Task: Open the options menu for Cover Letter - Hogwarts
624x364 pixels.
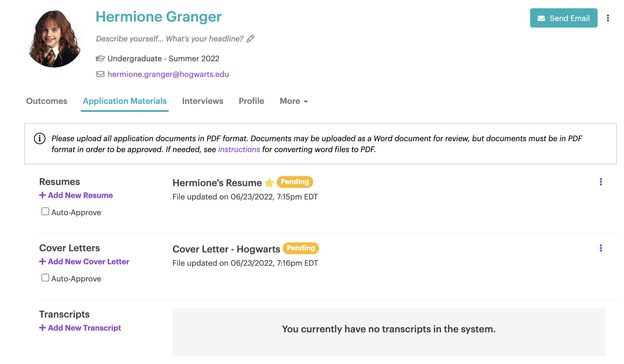Action: (601, 248)
